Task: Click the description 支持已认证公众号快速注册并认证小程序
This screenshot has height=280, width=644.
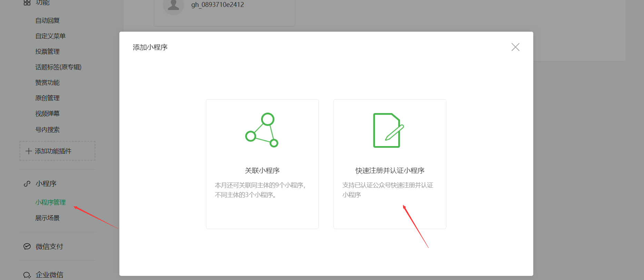Action: click(388, 190)
